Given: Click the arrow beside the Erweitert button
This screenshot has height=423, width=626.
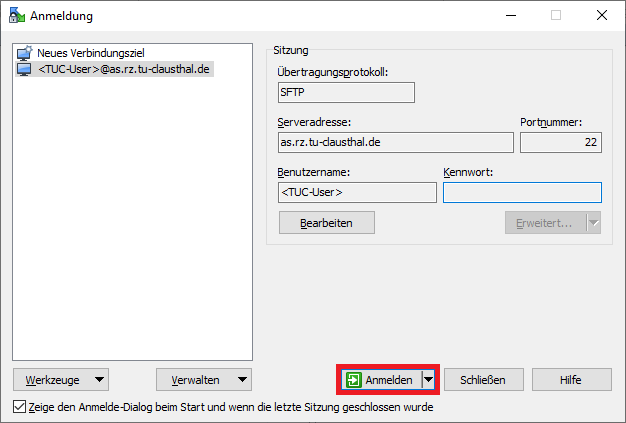Looking at the screenshot, I should [x=593, y=222].
